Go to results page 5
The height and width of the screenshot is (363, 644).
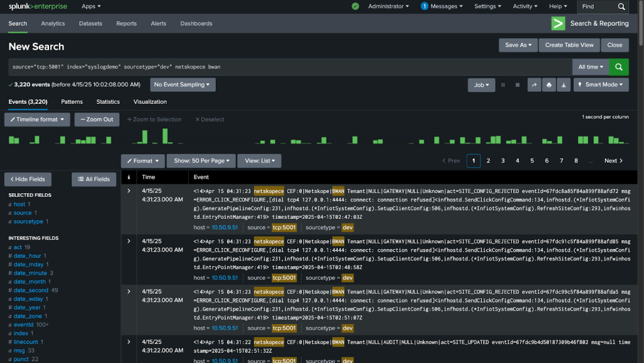point(532,161)
